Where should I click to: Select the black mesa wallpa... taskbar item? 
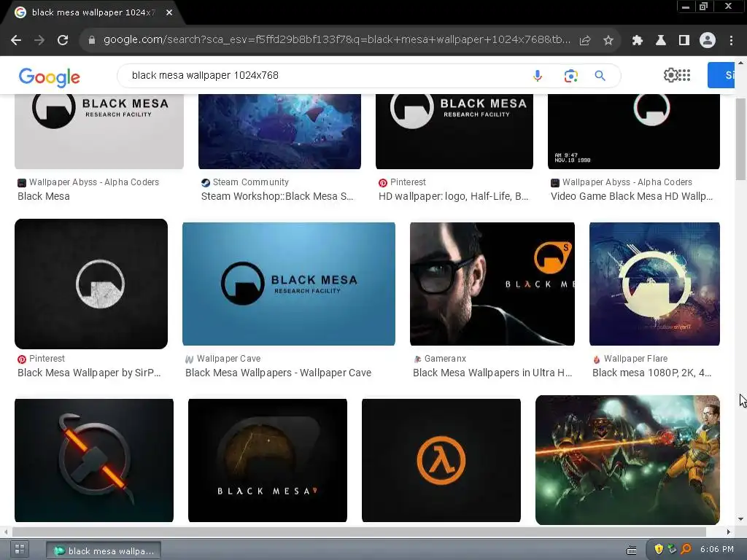(104, 551)
